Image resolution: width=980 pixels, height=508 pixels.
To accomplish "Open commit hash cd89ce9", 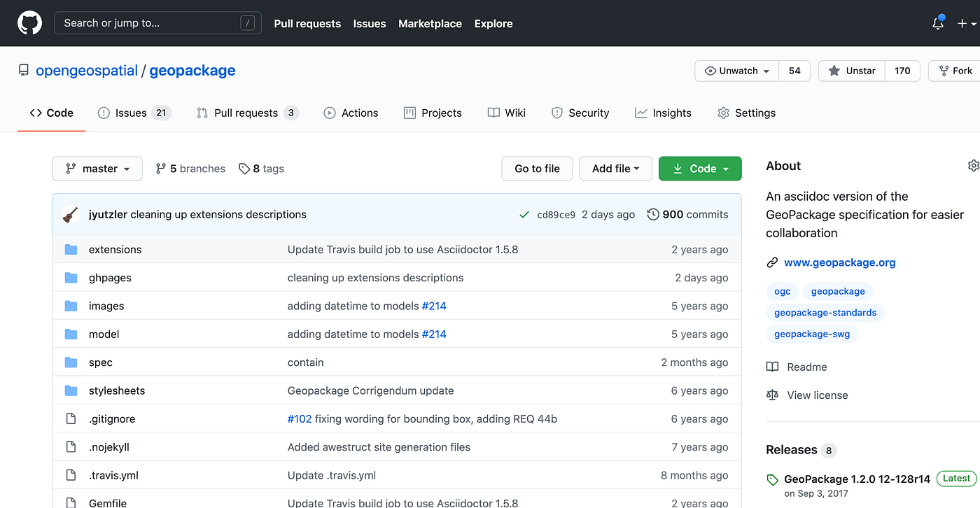I will pos(556,215).
